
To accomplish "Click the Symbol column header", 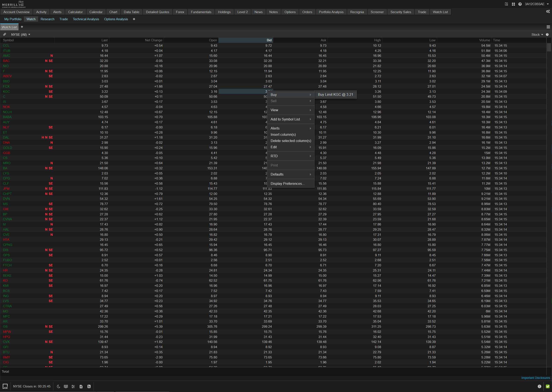I will pos(27,40).
